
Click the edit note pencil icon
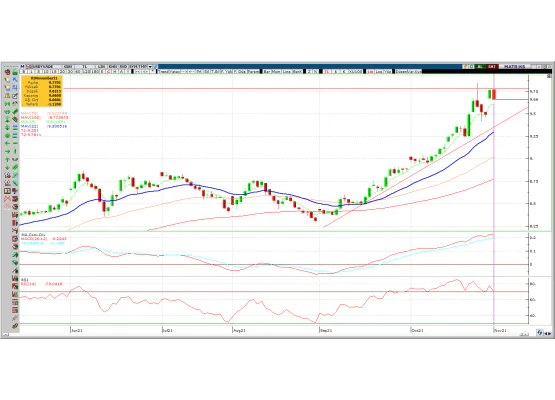[x=15, y=96]
